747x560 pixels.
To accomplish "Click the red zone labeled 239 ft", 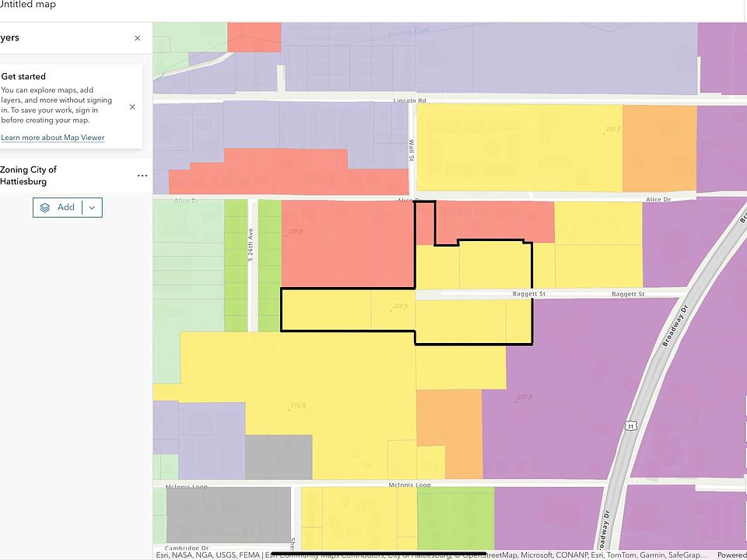I will [348, 243].
